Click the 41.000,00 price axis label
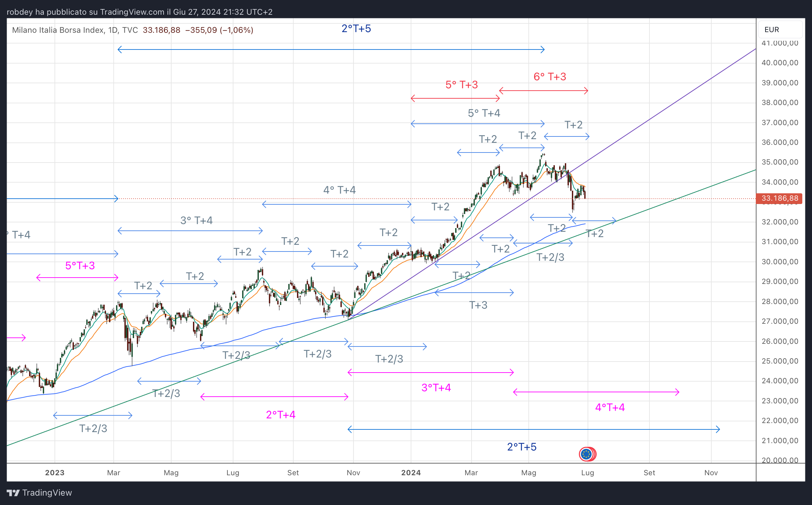 tap(780, 43)
